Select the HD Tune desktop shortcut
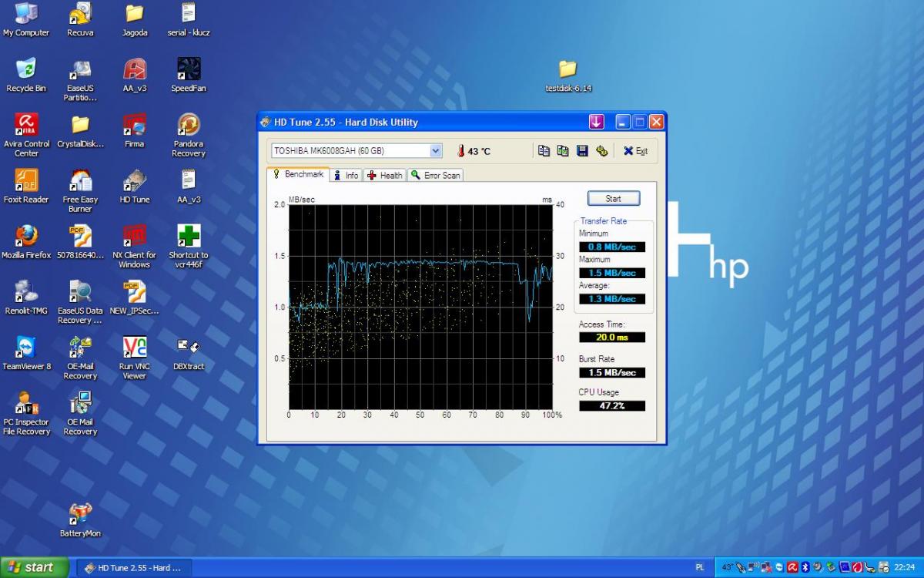The height and width of the screenshot is (578, 924). 135,187
